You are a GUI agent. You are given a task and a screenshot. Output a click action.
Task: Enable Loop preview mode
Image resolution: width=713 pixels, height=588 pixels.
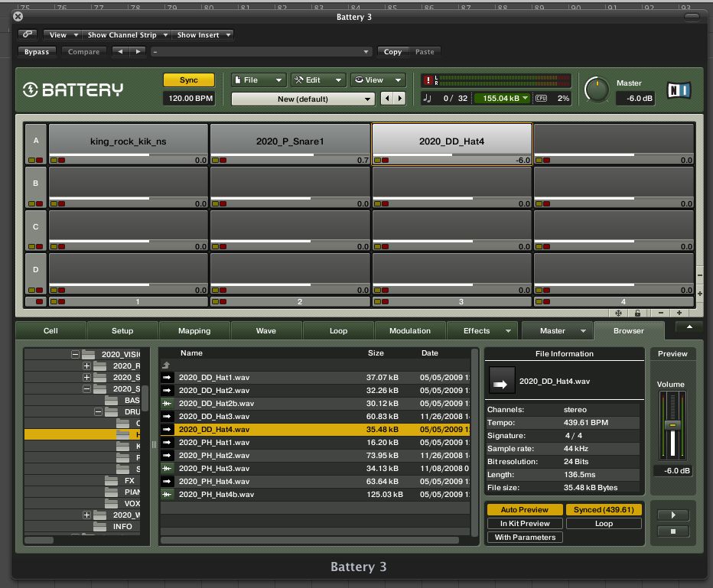(604, 524)
